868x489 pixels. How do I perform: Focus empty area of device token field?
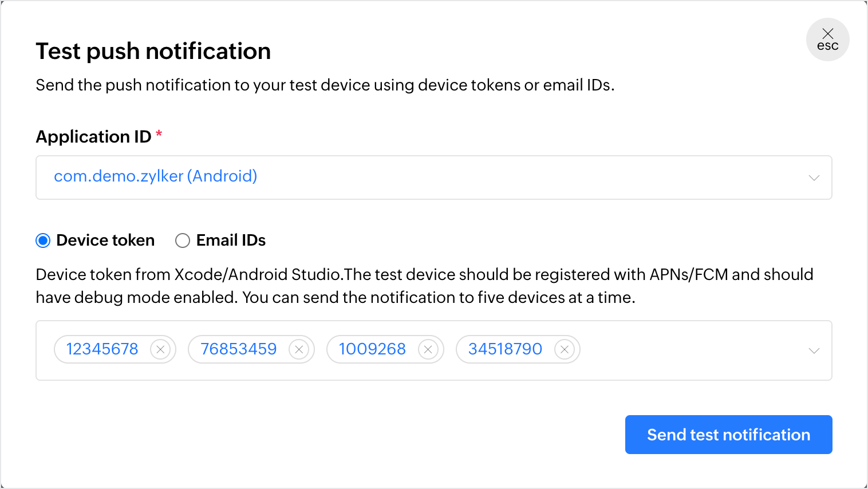687,350
